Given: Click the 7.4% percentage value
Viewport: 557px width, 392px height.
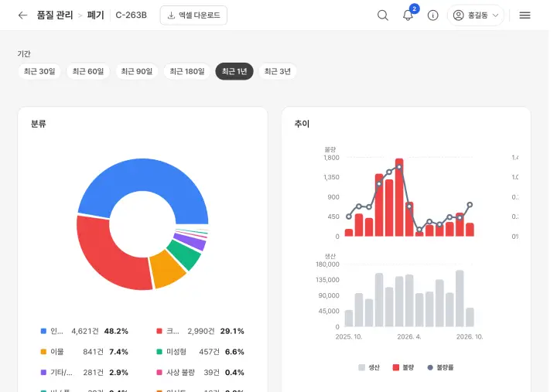Looking at the screenshot, I should (x=118, y=352).
